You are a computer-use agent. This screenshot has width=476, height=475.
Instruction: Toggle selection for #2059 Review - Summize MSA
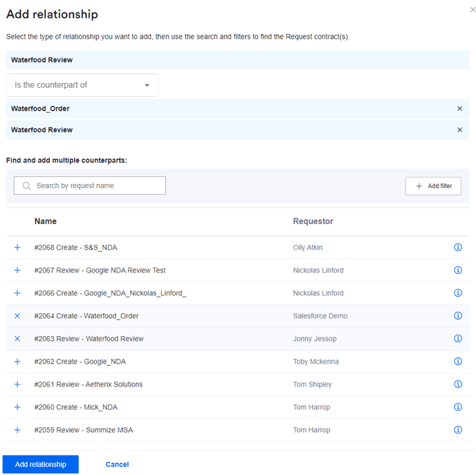click(17, 430)
